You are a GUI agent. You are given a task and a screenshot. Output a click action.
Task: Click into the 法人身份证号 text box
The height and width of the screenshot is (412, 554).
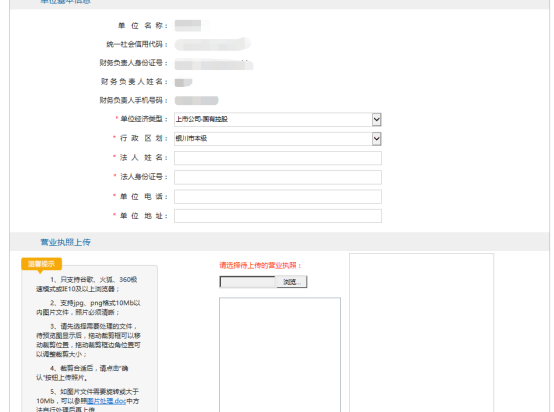click(x=278, y=177)
